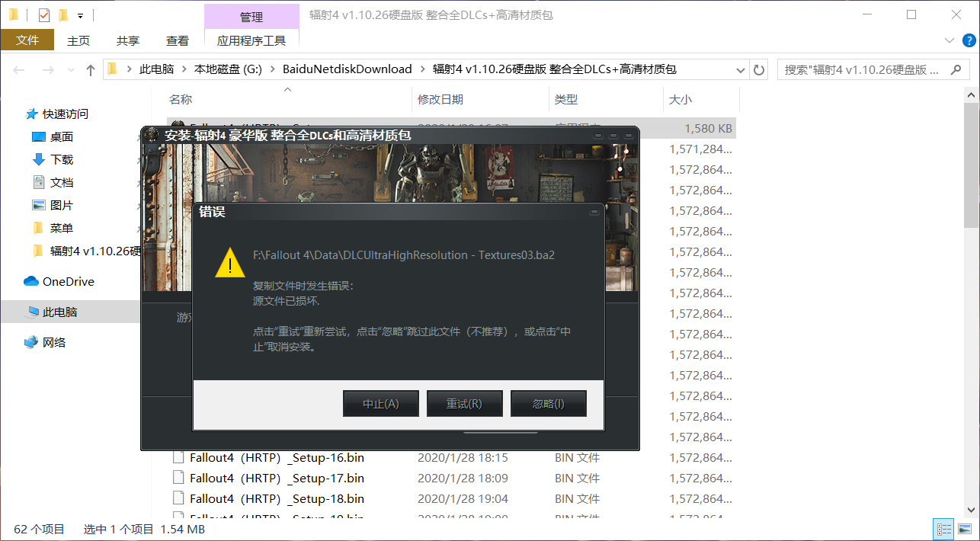Open the 文件 menu in Explorer ribbon

(27, 40)
